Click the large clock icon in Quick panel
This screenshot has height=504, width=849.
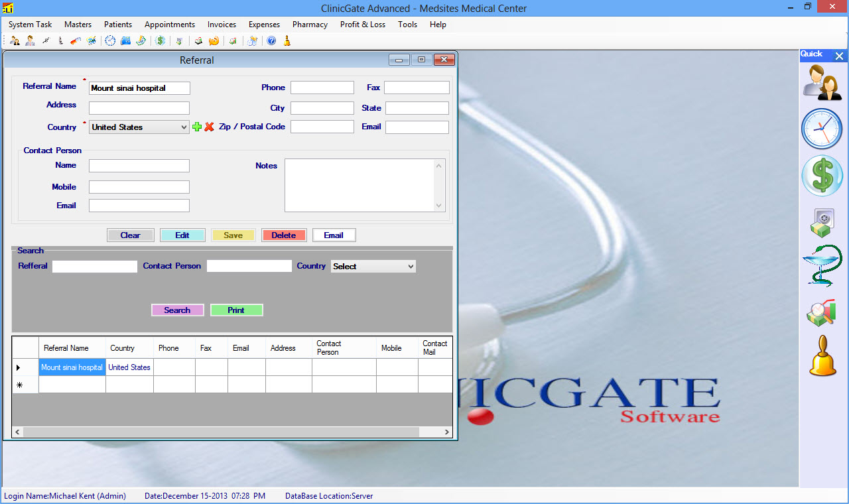tap(822, 129)
